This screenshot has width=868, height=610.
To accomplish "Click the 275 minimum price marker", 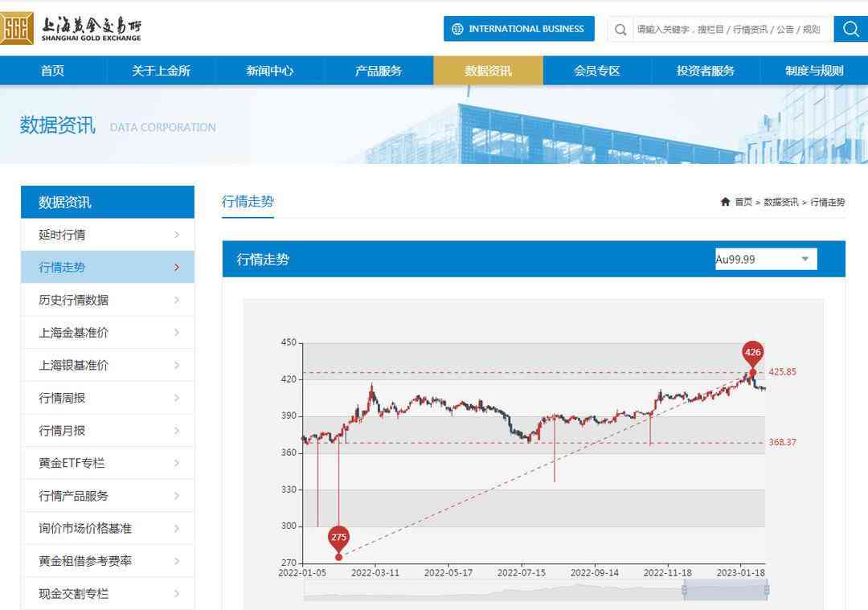I will (x=338, y=538).
